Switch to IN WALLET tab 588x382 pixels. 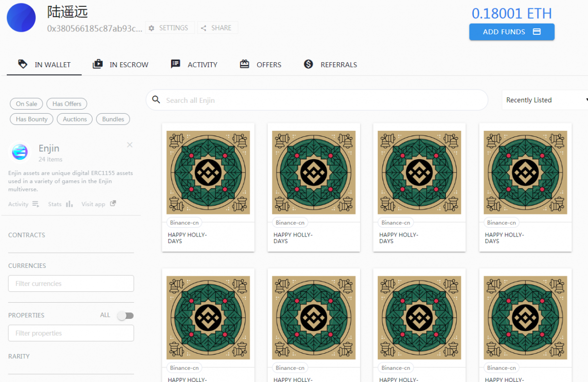click(x=44, y=64)
